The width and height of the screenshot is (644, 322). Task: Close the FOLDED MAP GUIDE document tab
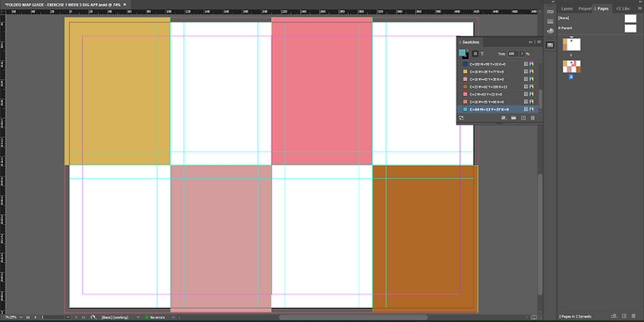[x=125, y=4]
